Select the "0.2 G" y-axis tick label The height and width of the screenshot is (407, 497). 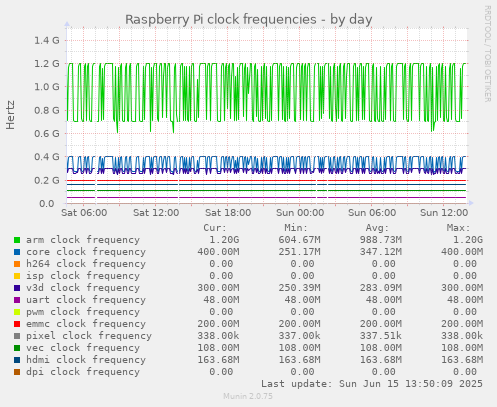coord(47,180)
